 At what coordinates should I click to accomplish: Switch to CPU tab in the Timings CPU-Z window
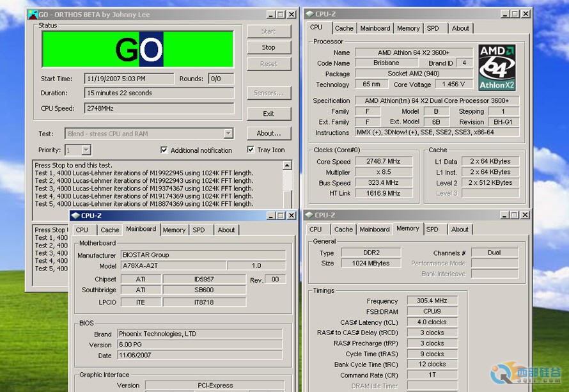(316, 230)
